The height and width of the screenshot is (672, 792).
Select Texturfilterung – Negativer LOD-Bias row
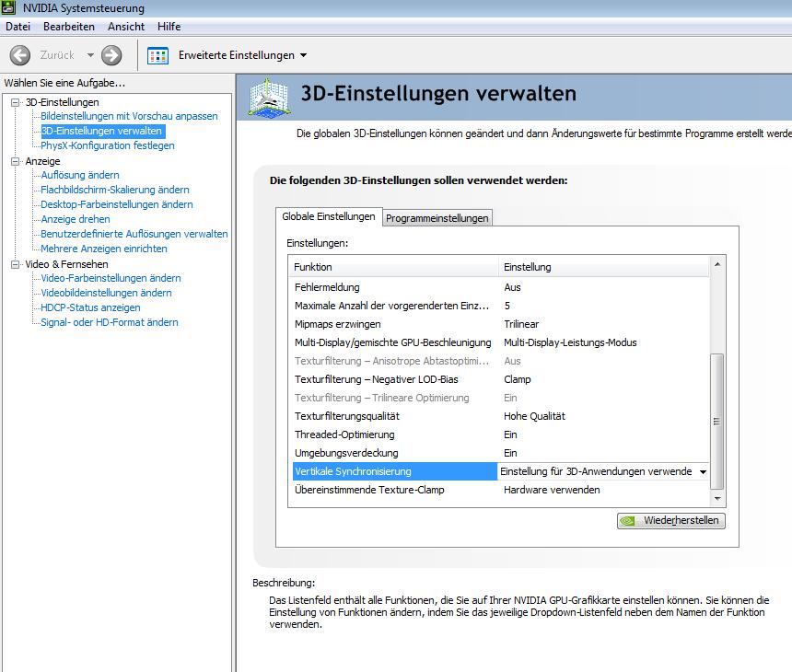coord(499,379)
